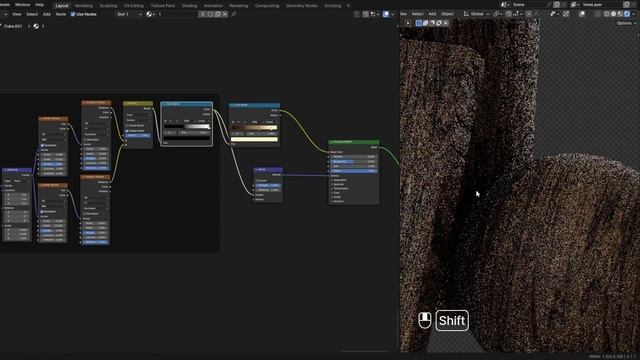The width and height of the screenshot is (640, 360).
Task: Switch to the UV Editing workspace tab
Action: pos(133,6)
